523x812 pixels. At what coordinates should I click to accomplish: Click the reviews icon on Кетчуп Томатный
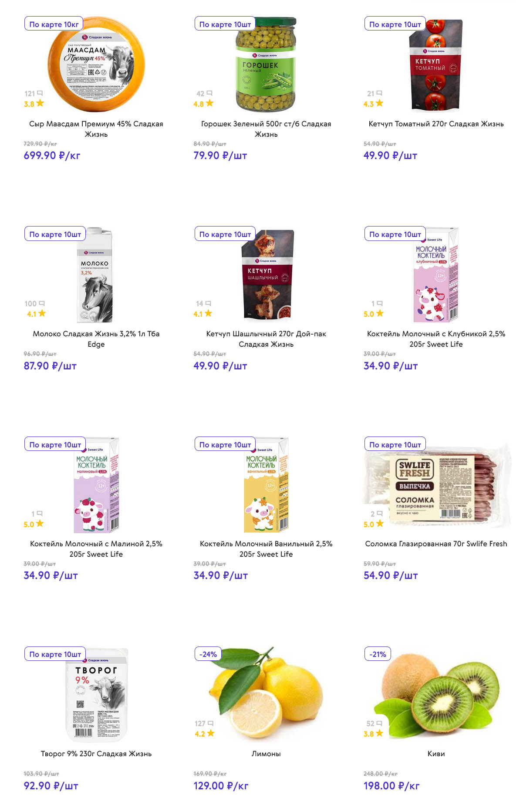(x=379, y=93)
